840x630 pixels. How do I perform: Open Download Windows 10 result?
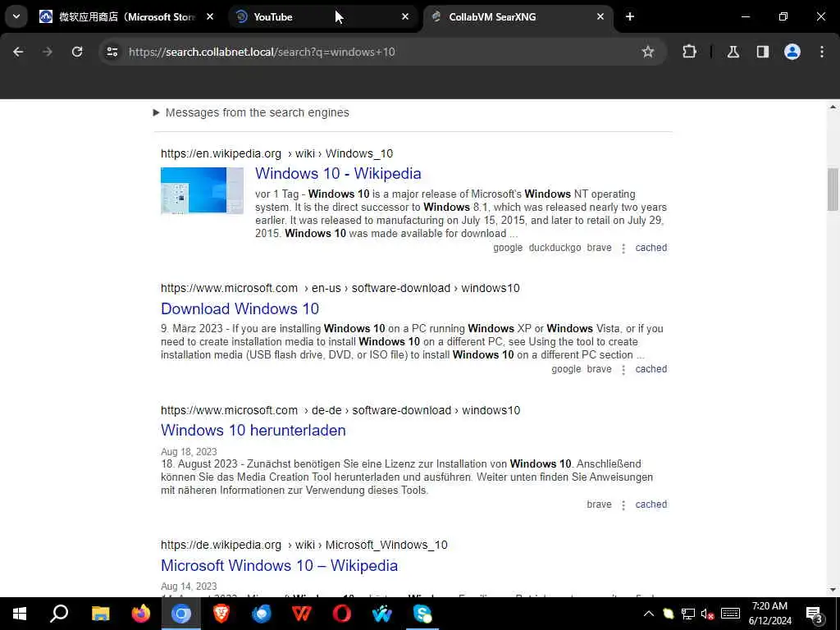point(240,308)
